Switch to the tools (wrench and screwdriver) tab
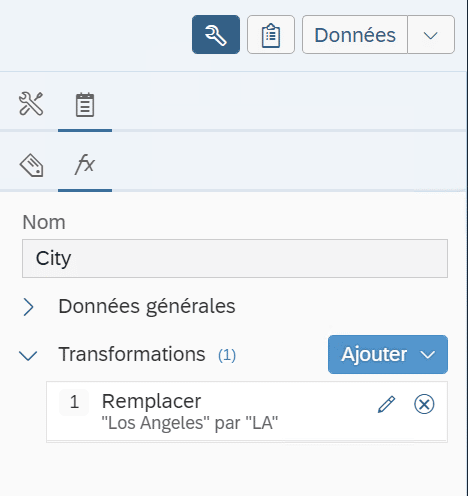The width and height of the screenshot is (468, 496). [31, 104]
